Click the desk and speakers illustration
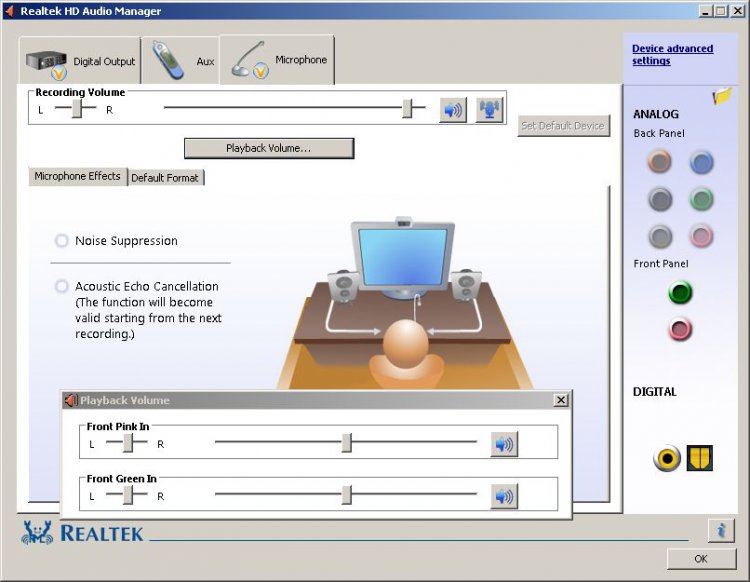 click(404, 303)
